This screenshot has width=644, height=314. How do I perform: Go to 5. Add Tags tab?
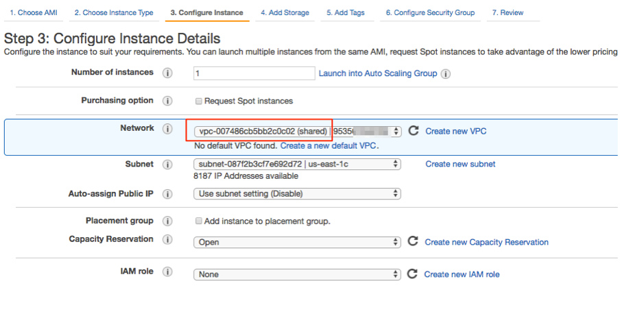click(x=346, y=13)
